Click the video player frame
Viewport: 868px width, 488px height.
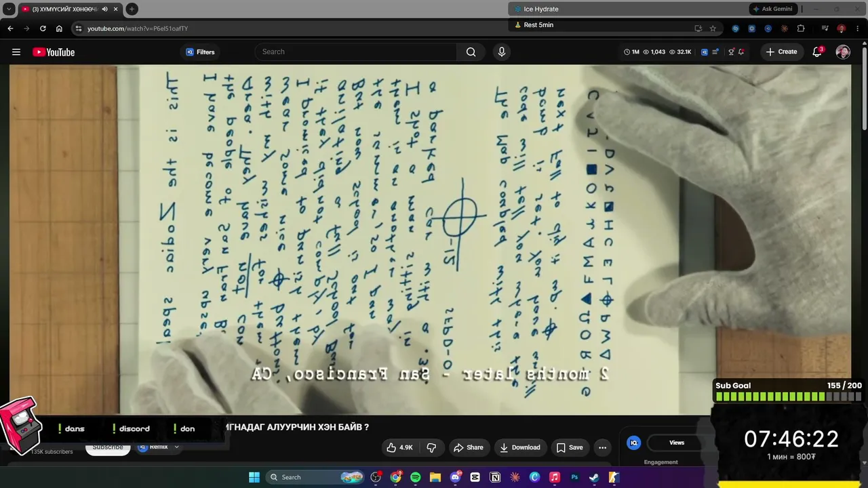point(430,240)
